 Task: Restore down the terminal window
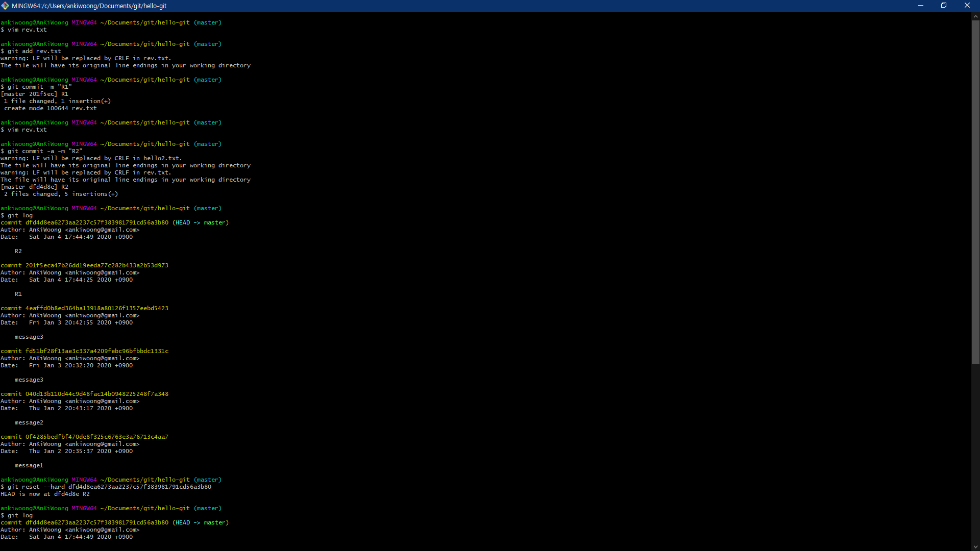tap(944, 6)
